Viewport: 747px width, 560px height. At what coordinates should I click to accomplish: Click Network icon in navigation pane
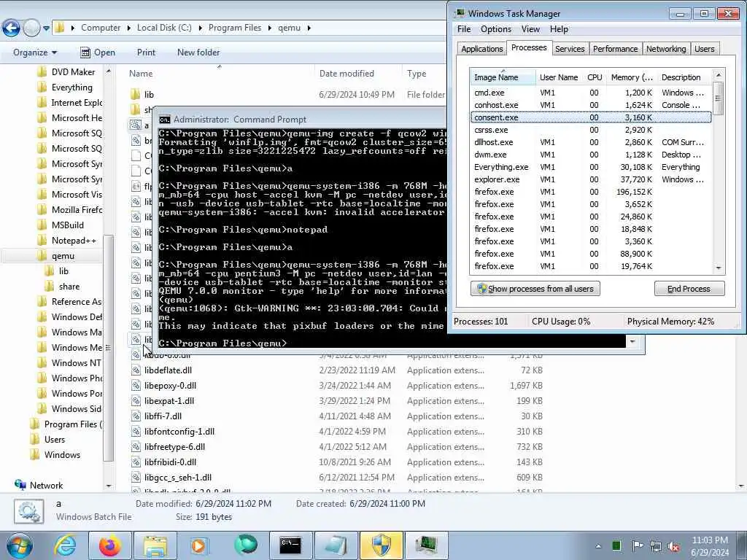20,485
